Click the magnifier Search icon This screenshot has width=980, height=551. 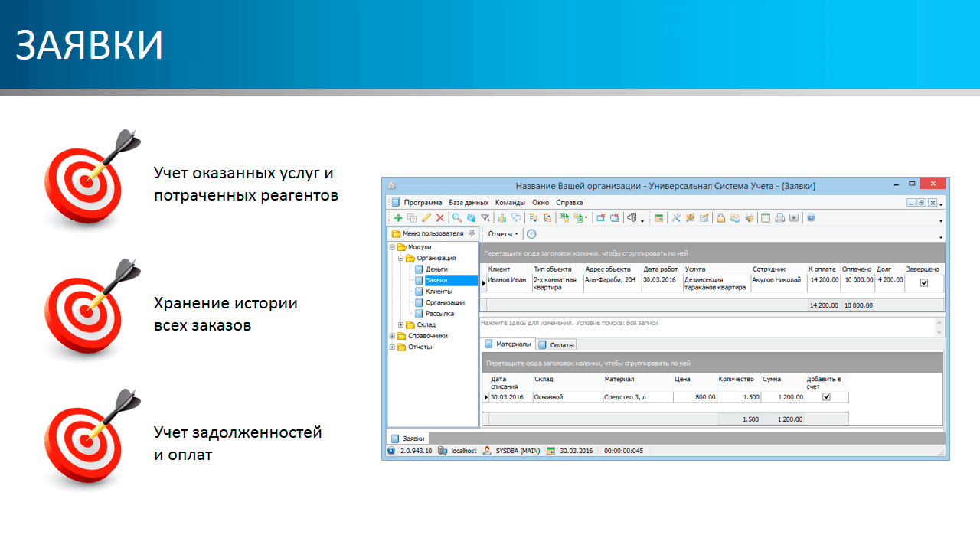click(457, 217)
